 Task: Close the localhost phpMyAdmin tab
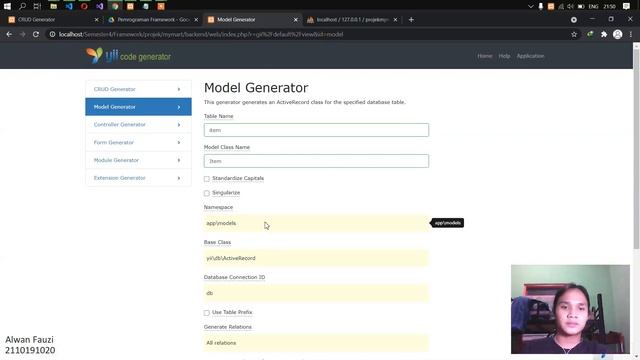[395, 20]
